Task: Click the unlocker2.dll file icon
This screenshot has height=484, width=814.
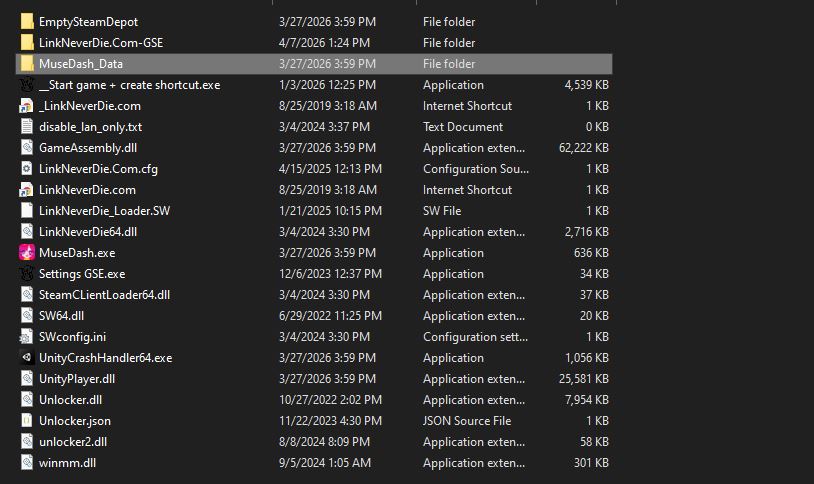Action: coord(27,442)
